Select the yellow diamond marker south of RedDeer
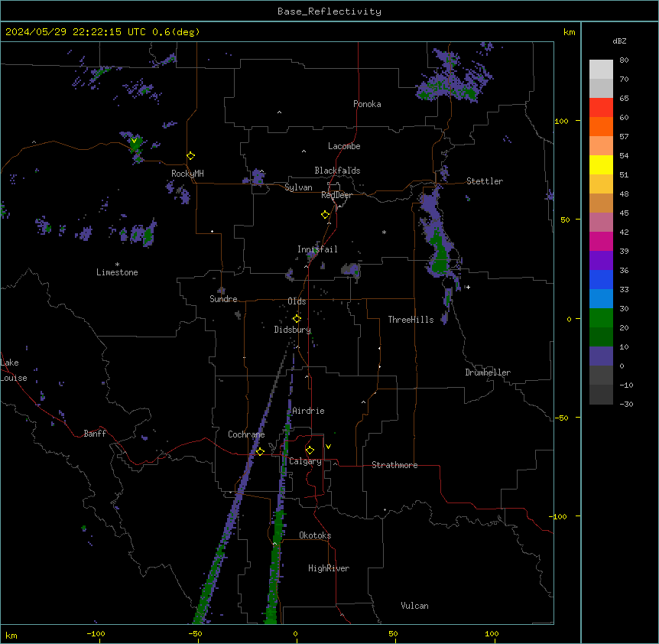The width and height of the screenshot is (659, 644). 326,215
